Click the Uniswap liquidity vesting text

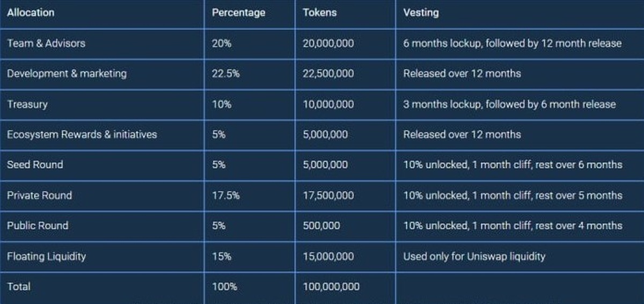pyautogui.click(x=474, y=256)
